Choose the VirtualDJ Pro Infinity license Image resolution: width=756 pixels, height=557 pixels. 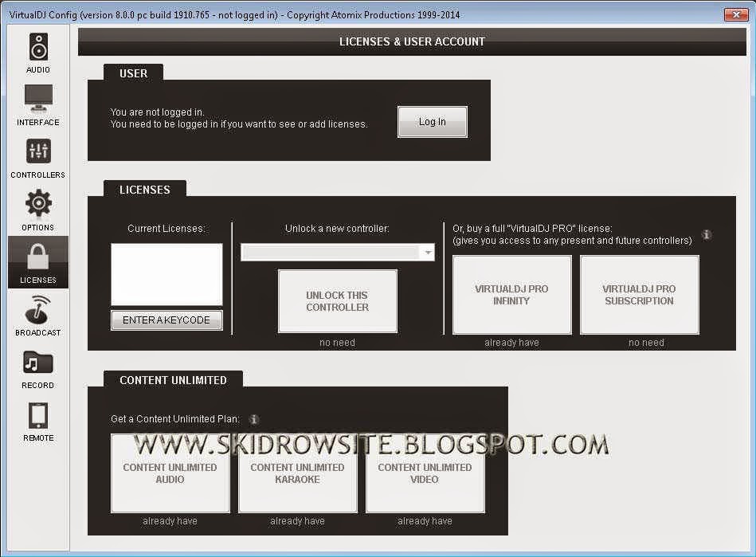(x=511, y=295)
